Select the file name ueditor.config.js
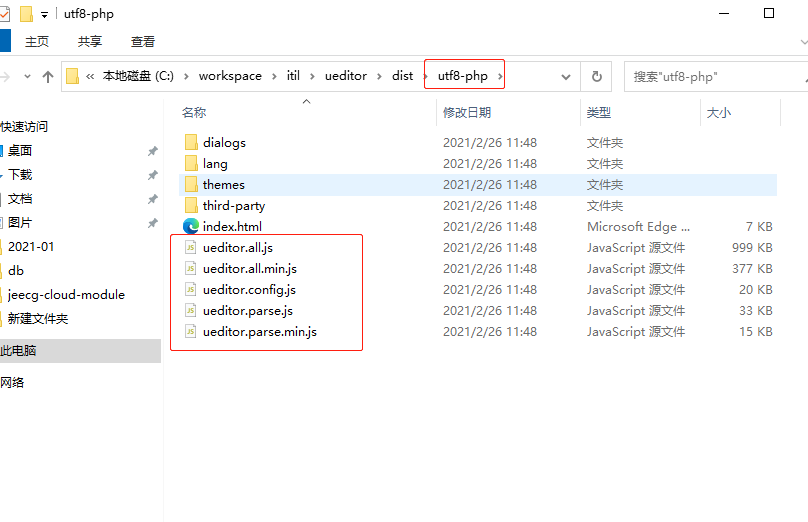 point(249,290)
